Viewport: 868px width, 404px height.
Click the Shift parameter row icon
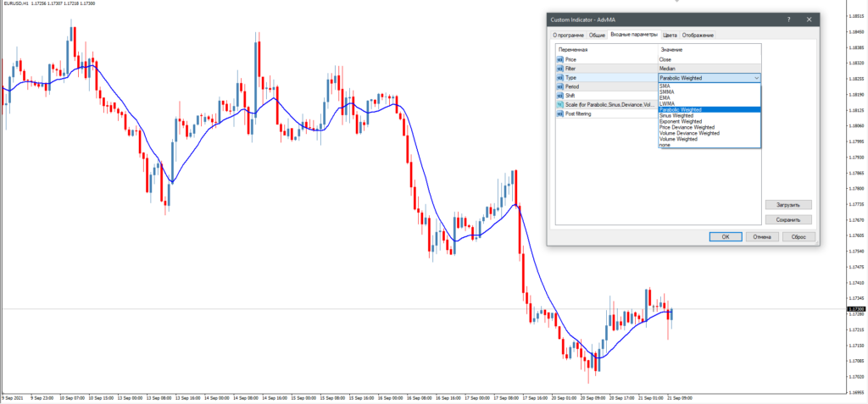(559, 96)
